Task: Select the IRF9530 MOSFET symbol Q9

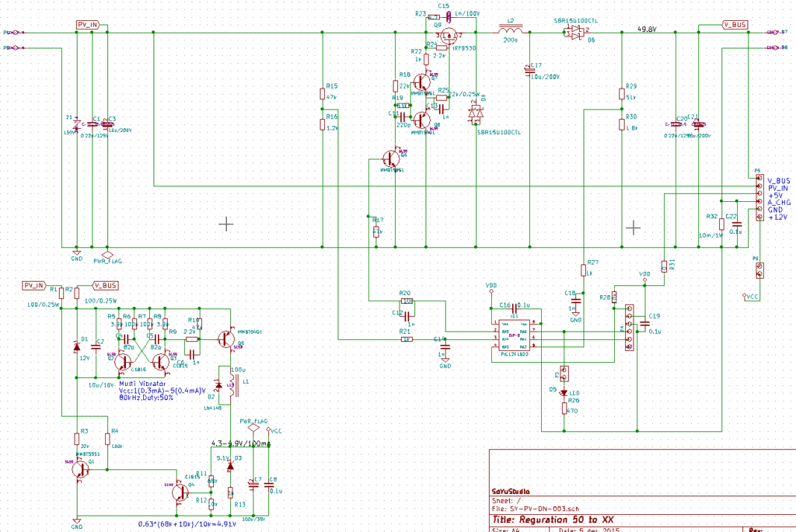Action: (450, 33)
